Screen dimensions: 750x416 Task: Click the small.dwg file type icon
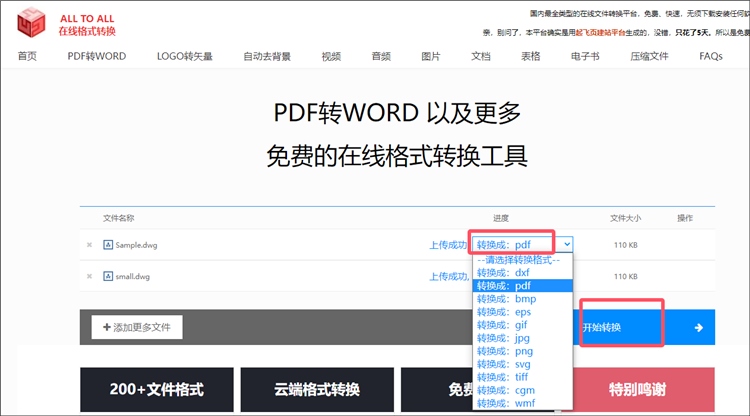pos(107,277)
